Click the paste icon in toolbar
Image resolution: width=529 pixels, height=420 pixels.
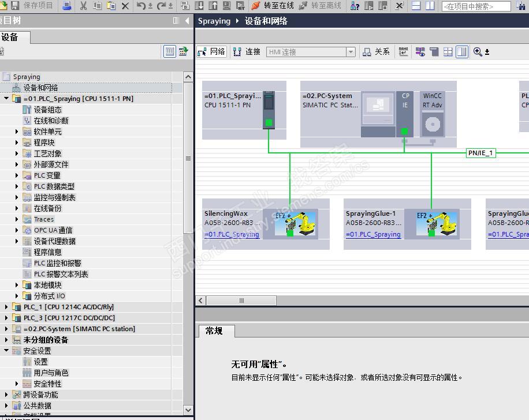pos(111,6)
